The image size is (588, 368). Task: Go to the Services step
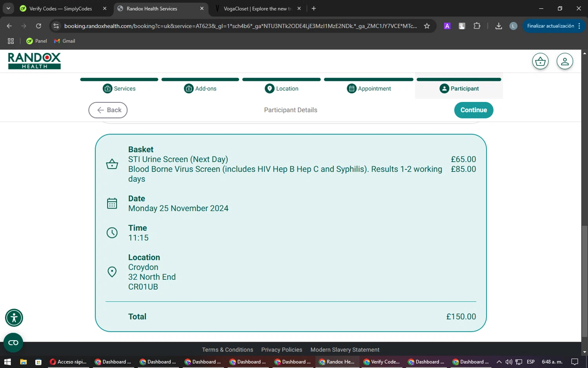[x=119, y=89]
